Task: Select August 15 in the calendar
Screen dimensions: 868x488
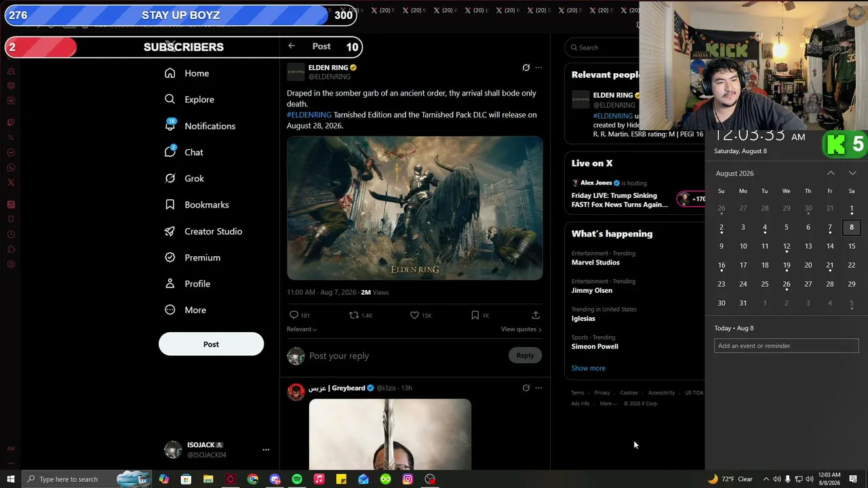Action: pos(852,246)
